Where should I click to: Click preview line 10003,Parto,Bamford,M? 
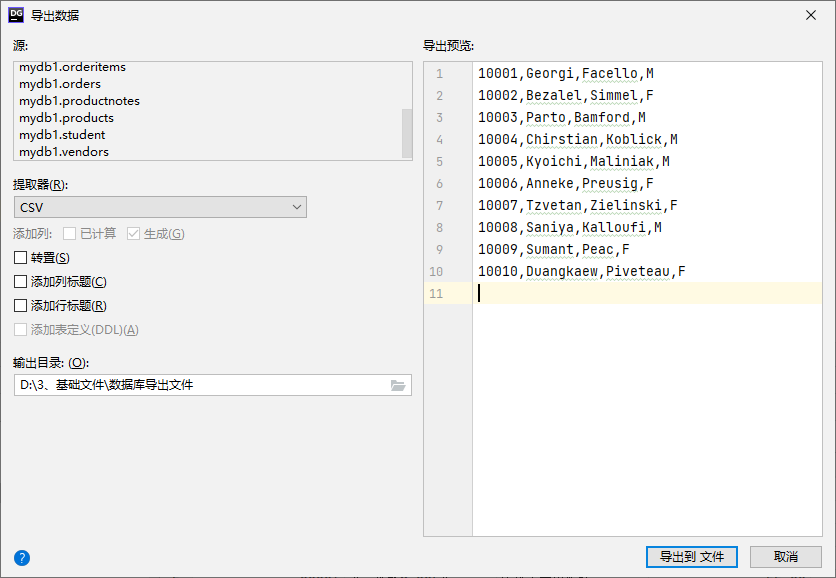[561, 117]
